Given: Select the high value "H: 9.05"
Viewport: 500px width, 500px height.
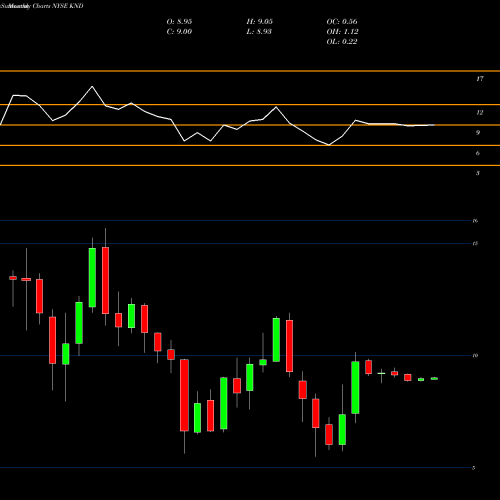Looking at the screenshot, I should 260,21.
